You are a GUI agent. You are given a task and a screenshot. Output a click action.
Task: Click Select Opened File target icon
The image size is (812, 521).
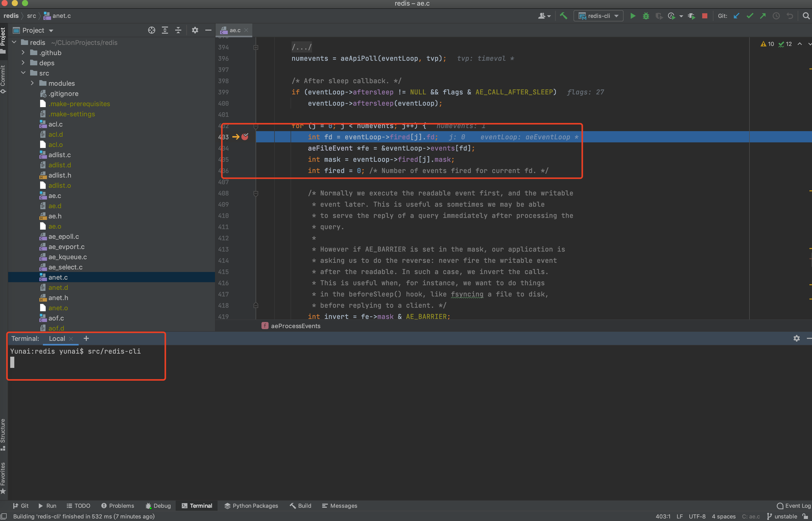coord(151,30)
